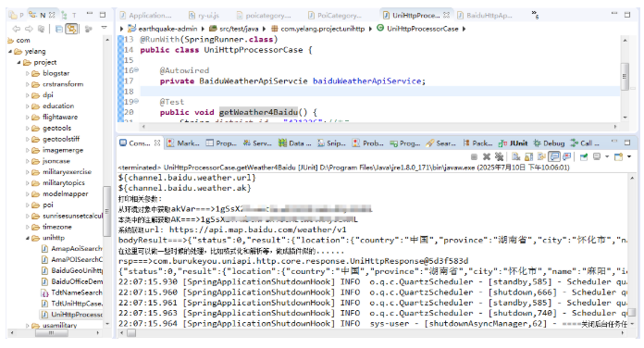644x348 pixels.
Task: Expand the blogstar folder
Action: point(28,73)
